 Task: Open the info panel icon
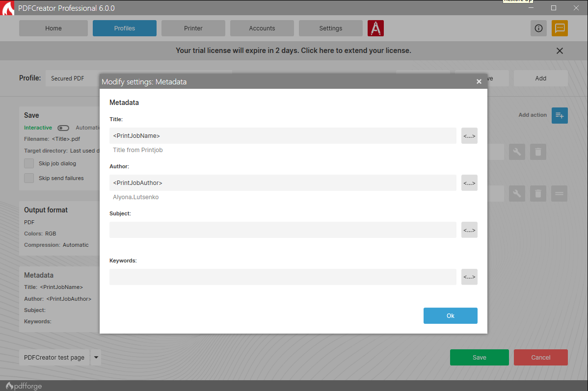point(538,28)
